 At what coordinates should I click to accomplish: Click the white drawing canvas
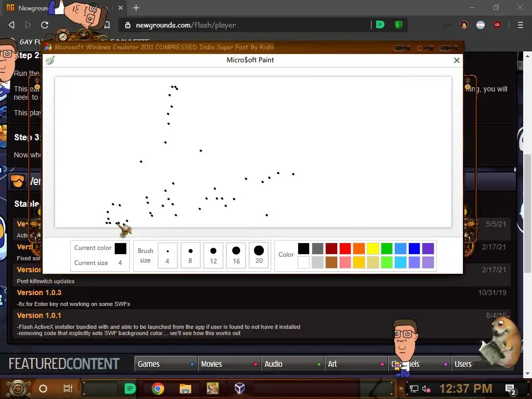pos(253,152)
